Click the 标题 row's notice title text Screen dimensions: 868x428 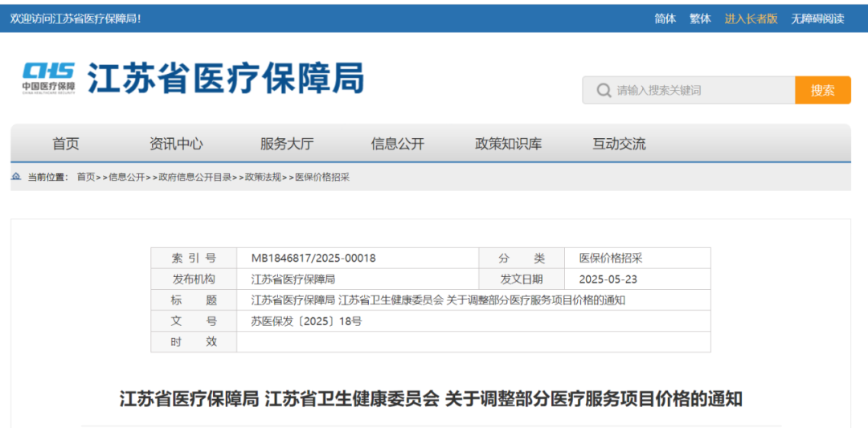click(438, 300)
